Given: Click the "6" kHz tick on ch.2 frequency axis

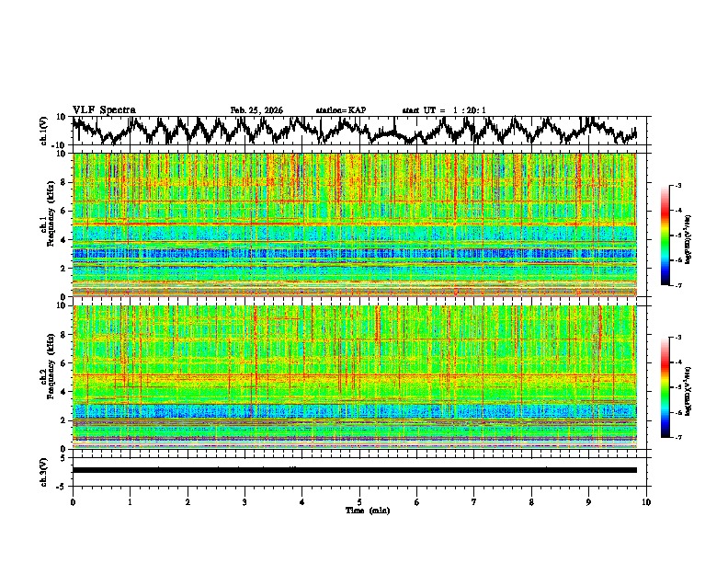Looking at the screenshot, I should [x=64, y=363].
